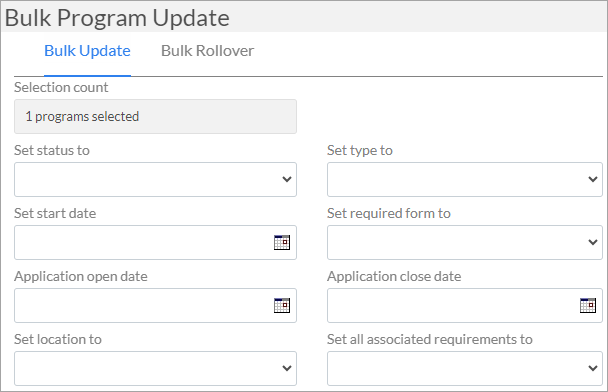
Task: Open the Set start date calendar picker
Action: [x=282, y=242]
